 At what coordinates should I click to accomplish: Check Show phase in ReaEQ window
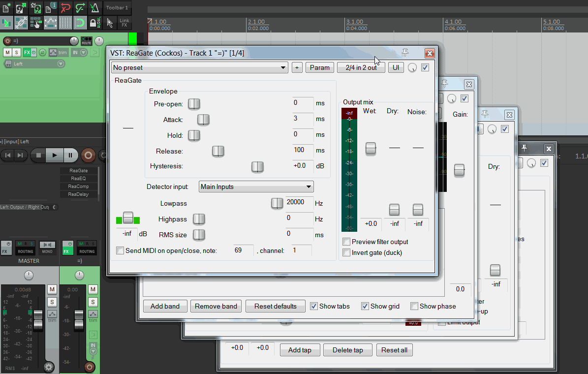click(x=414, y=306)
